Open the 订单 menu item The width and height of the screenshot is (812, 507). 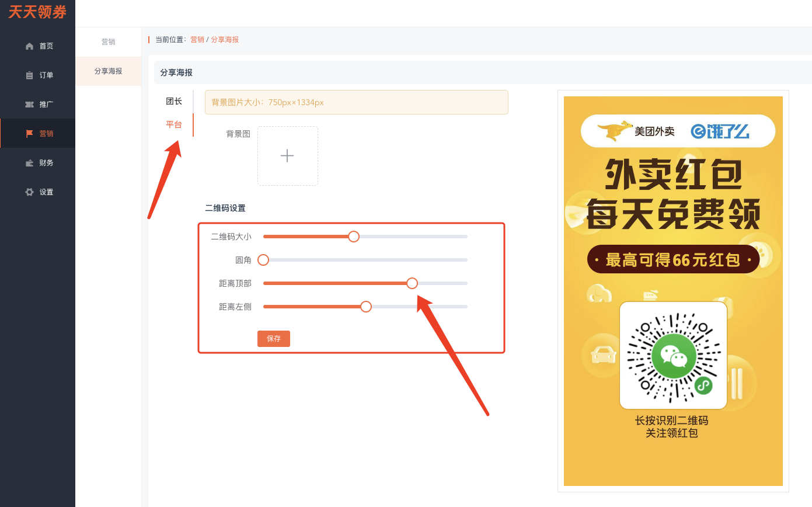tap(37, 75)
